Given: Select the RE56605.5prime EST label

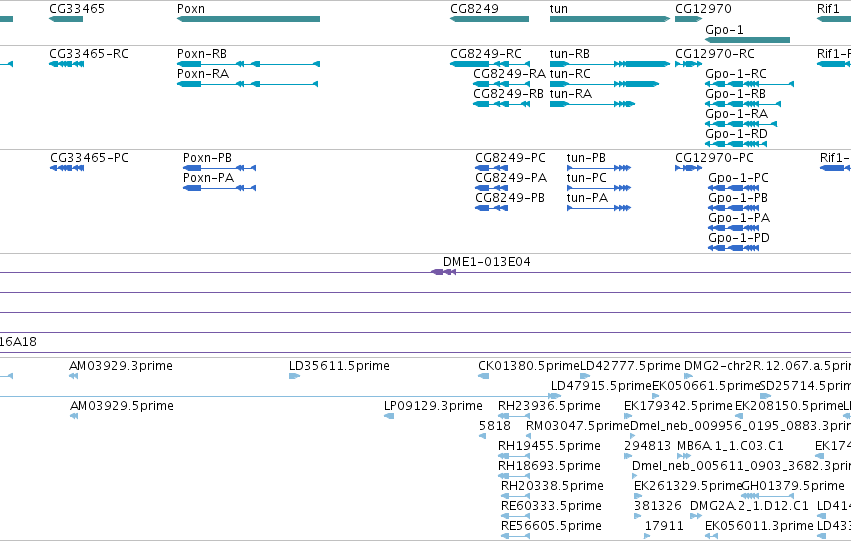Looking at the screenshot, I should coord(551,526).
